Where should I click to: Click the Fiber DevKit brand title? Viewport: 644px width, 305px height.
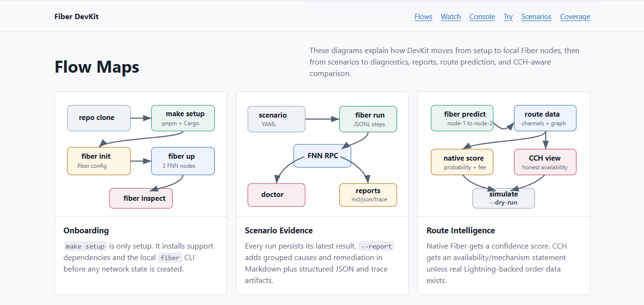tap(77, 17)
